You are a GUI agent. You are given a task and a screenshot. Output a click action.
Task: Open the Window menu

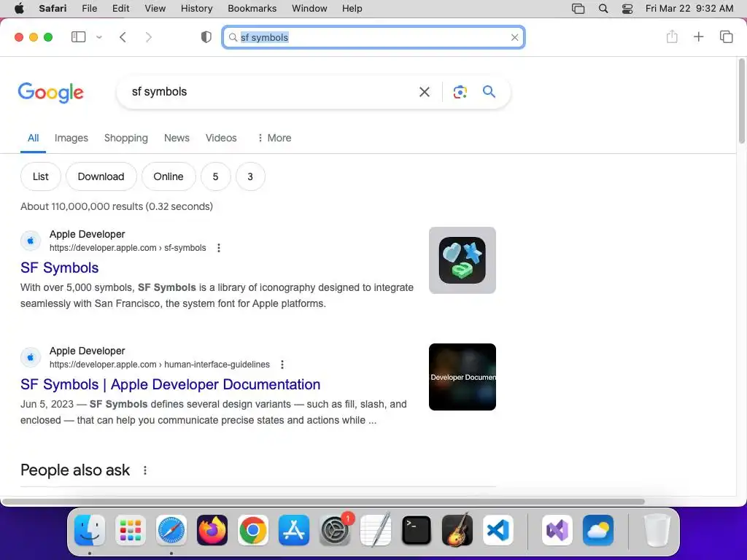tap(309, 9)
